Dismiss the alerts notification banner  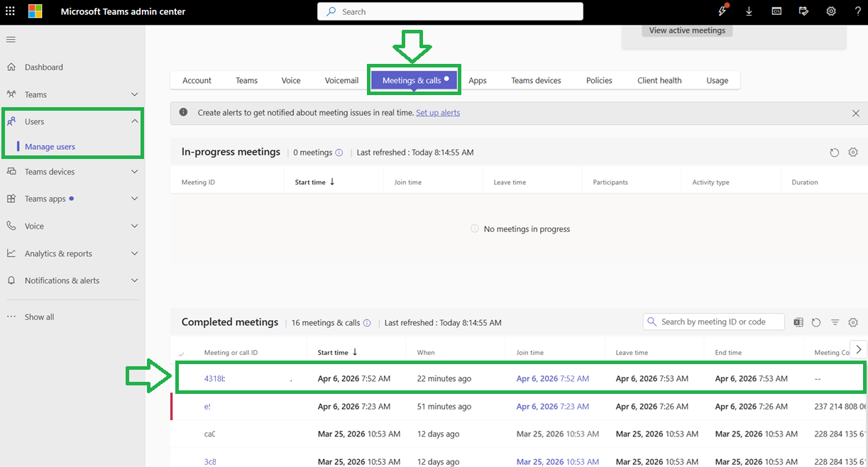click(x=856, y=113)
